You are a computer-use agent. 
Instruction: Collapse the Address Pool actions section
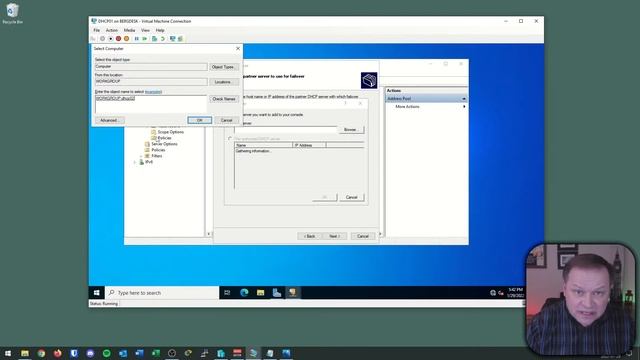pos(464,99)
